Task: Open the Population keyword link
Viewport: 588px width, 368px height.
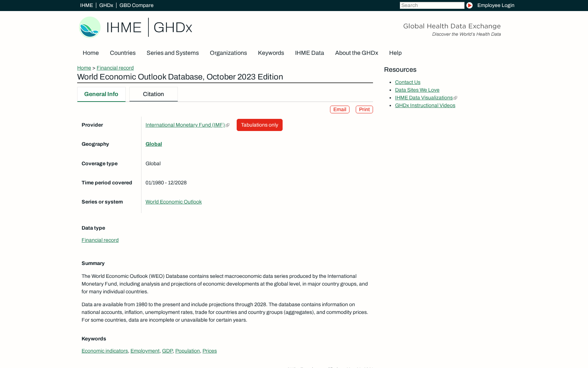Action: 187,351
